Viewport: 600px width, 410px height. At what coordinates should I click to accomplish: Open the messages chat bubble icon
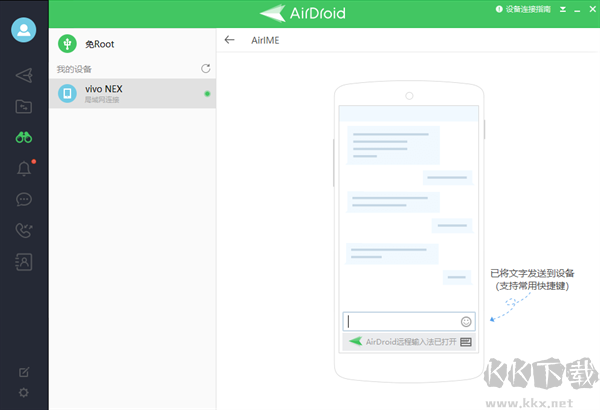click(x=24, y=199)
